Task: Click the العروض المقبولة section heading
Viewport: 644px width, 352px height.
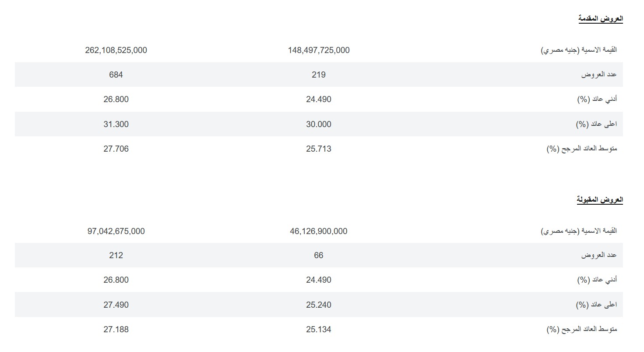Action: pos(600,200)
